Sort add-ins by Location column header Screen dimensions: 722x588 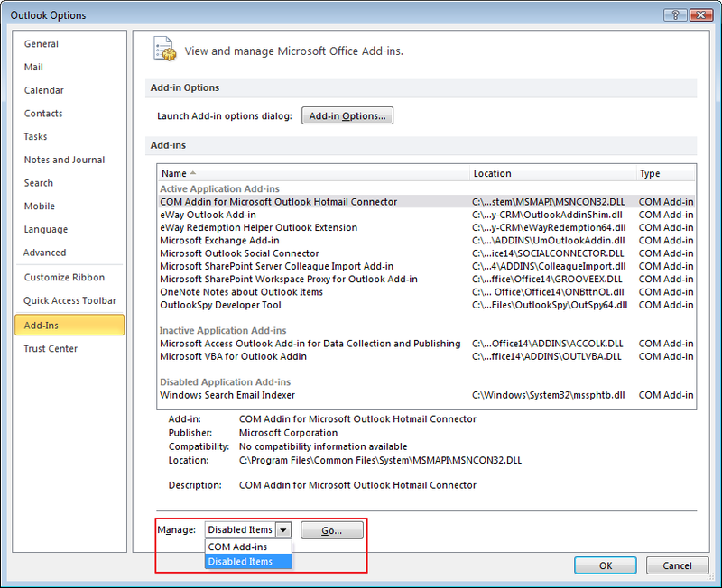(x=553, y=173)
